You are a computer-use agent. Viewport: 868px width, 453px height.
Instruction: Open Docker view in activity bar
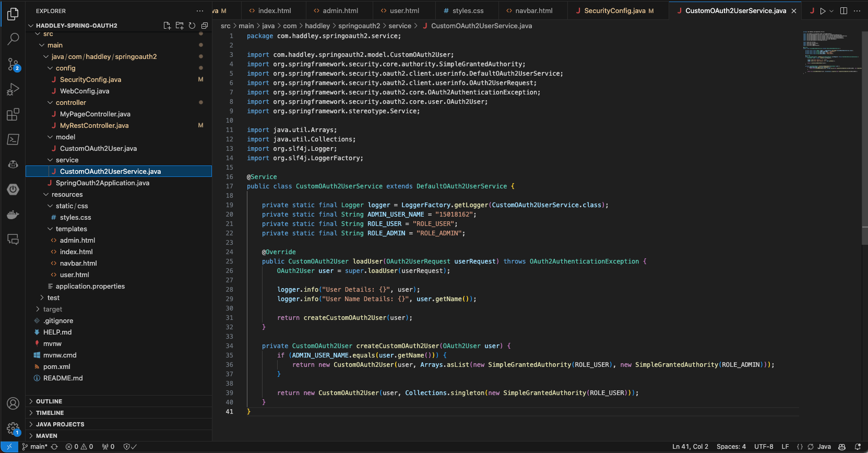tap(13, 214)
